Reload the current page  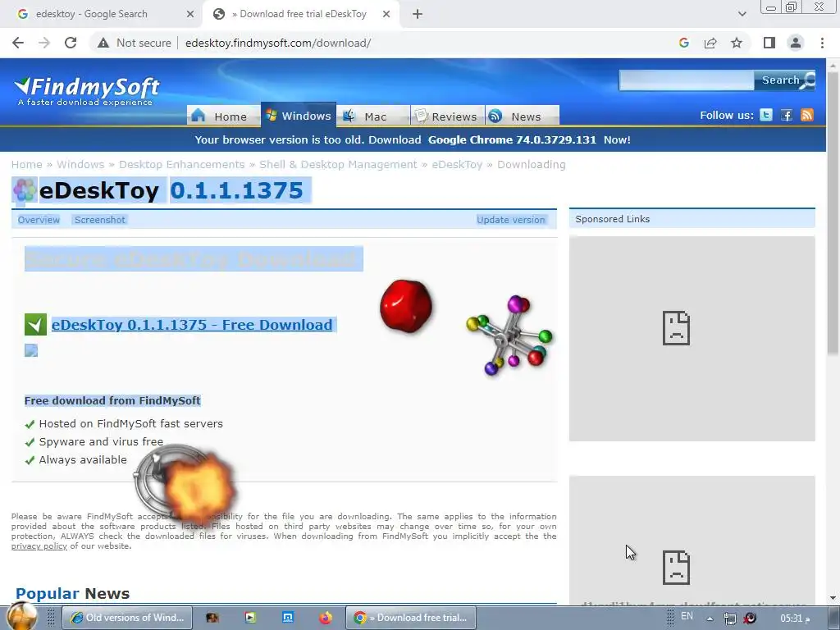(71, 43)
